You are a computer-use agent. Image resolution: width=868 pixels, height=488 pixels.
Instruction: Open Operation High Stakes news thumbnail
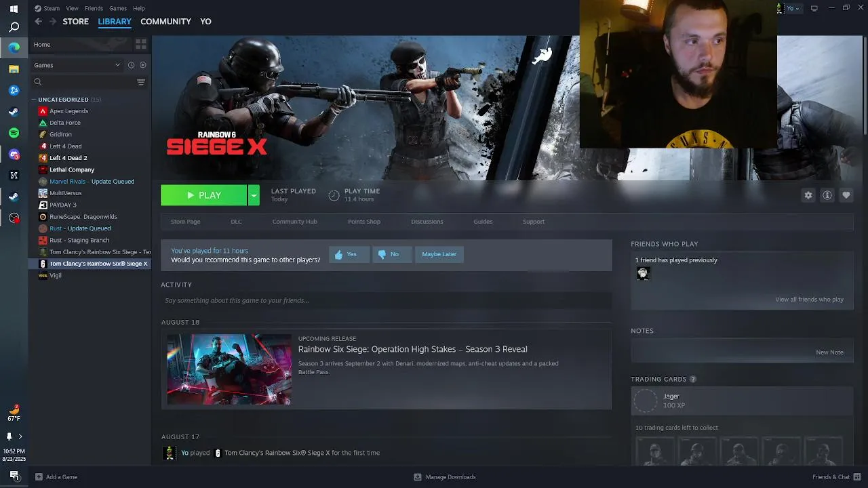[229, 369]
